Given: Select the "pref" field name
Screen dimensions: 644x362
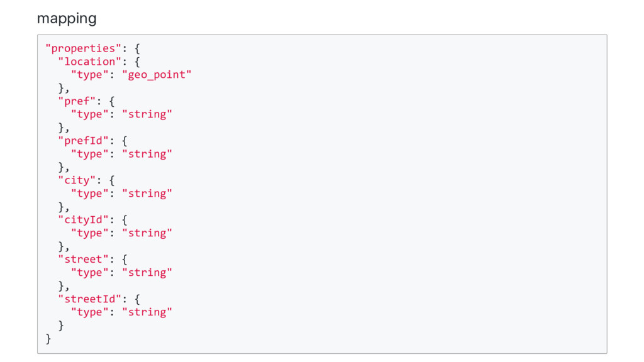Looking at the screenshot, I should click(x=77, y=101).
